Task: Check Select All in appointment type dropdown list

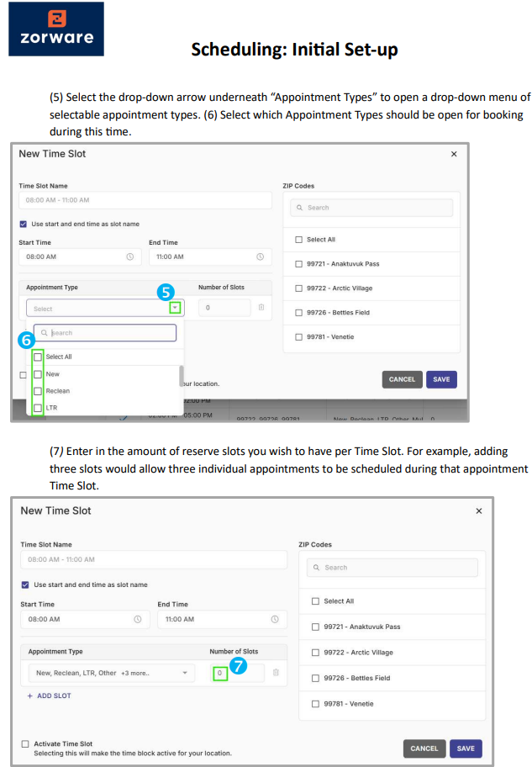Action: 38,357
